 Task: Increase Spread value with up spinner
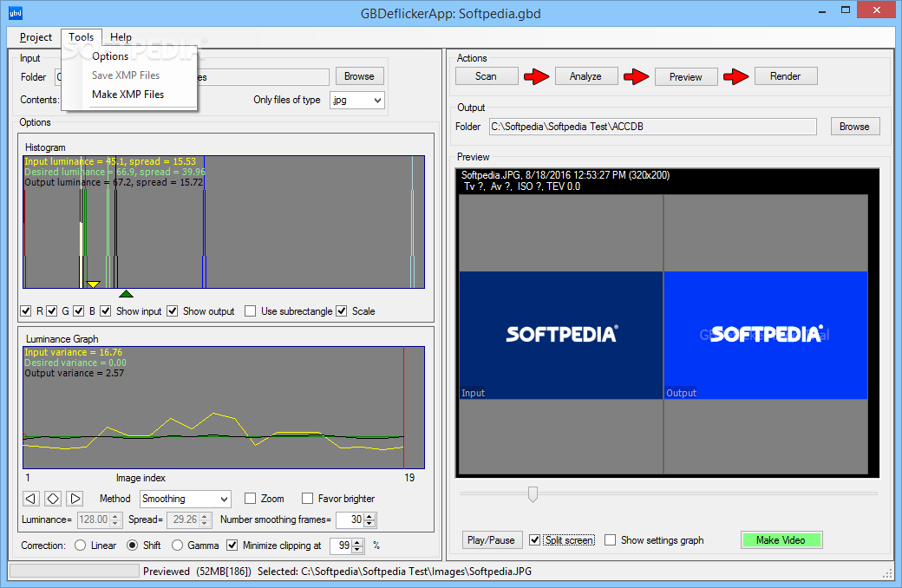205,516
